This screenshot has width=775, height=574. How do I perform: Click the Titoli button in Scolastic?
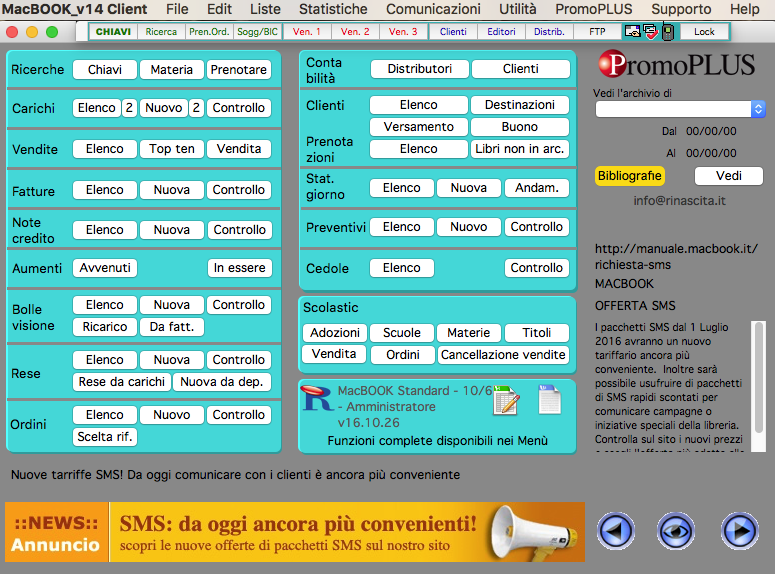(537, 333)
